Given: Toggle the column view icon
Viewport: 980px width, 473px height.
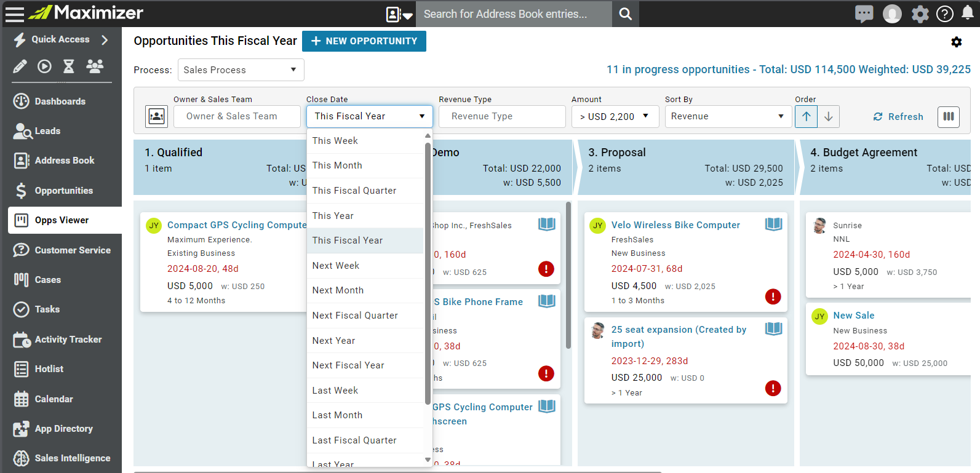Looking at the screenshot, I should coord(949,116).
